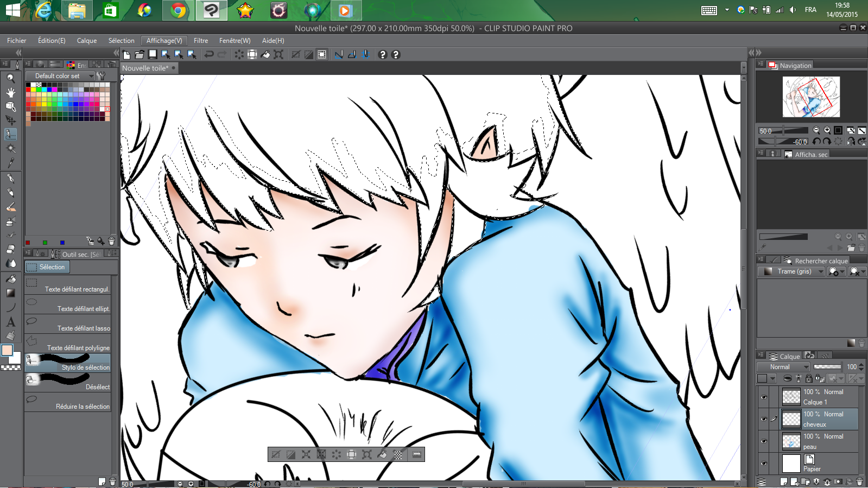Toggle snap to special ruler icon
Screen dimensions: 868x488
(352, 54)
